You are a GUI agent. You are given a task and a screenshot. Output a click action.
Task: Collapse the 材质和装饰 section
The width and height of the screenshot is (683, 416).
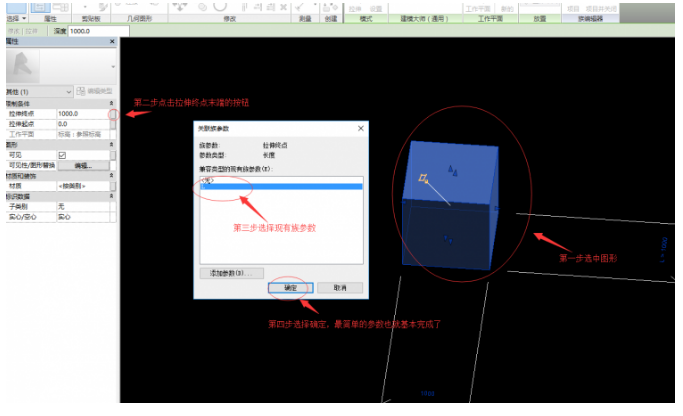(112, 176)
